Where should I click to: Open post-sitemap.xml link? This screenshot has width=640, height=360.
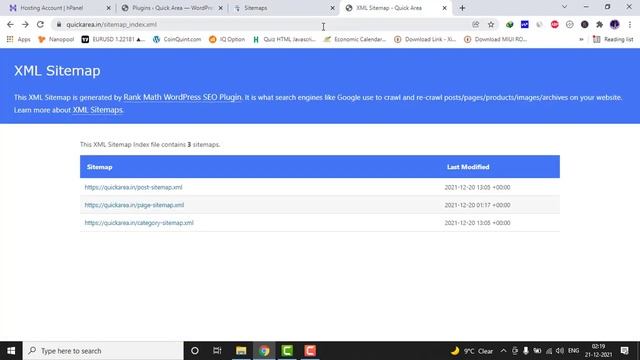click(x=133, y=187)
